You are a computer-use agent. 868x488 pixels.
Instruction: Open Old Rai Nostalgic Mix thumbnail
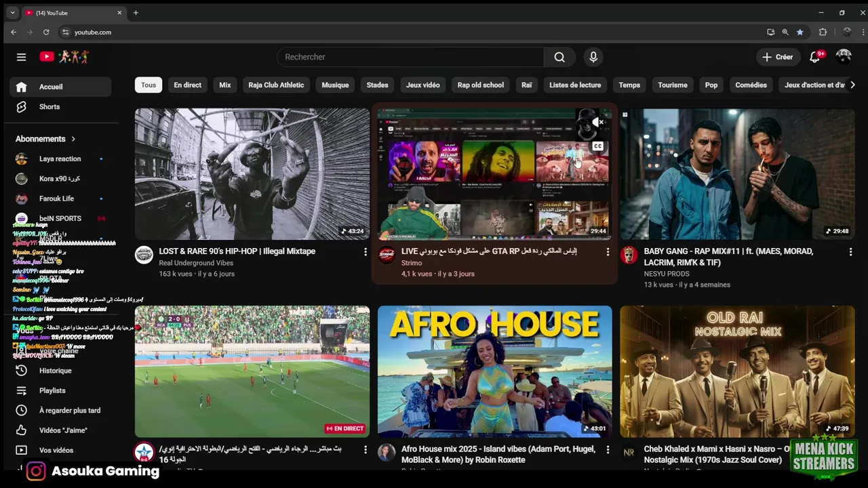click(737, 371)
